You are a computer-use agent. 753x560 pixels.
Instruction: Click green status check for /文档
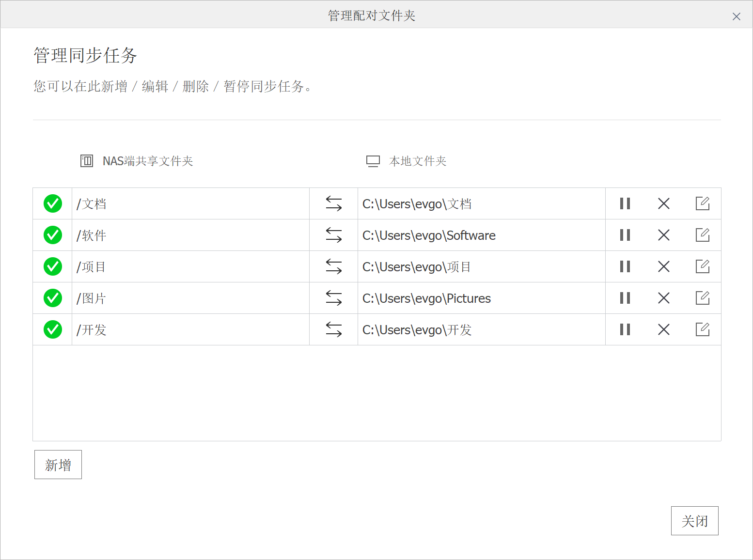click(x=53, y=203)
